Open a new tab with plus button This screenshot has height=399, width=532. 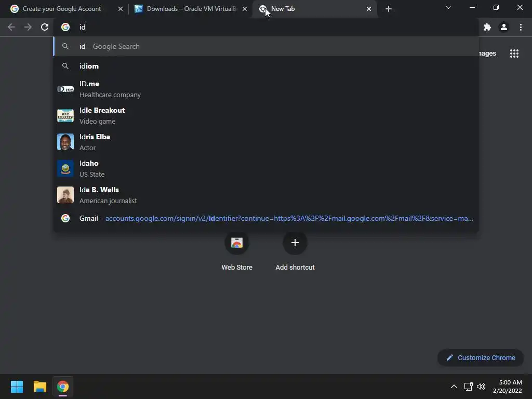[389, 9]
